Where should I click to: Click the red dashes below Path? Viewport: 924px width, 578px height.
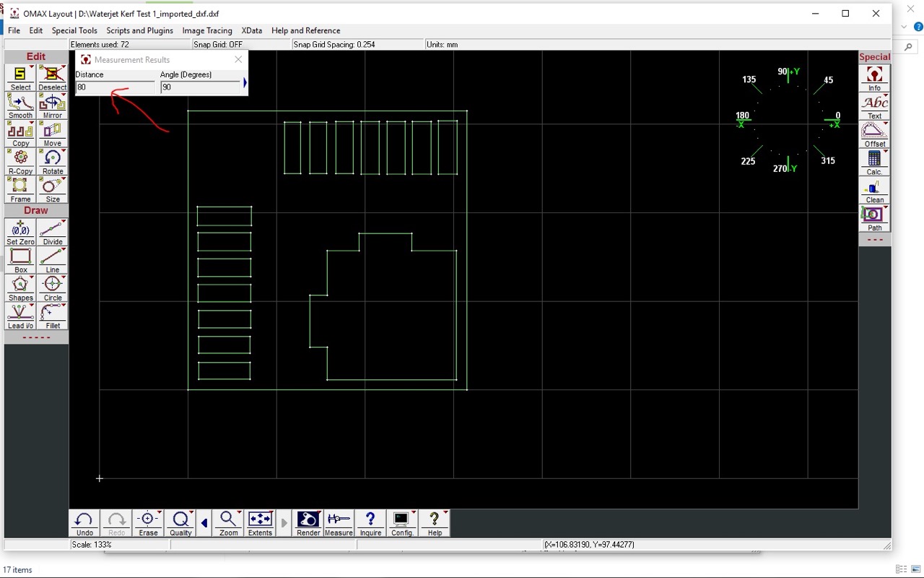pos(874,239)
